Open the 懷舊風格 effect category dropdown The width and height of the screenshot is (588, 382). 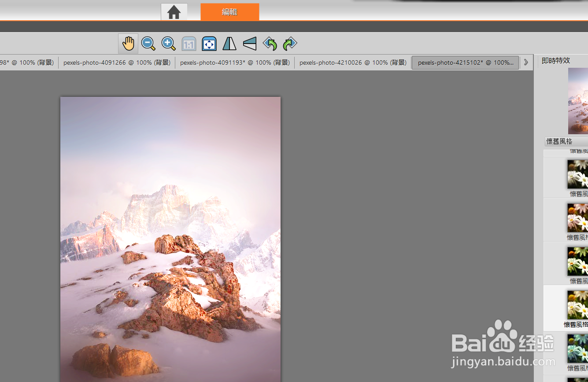pyautogui.click(x=566, y=141)
